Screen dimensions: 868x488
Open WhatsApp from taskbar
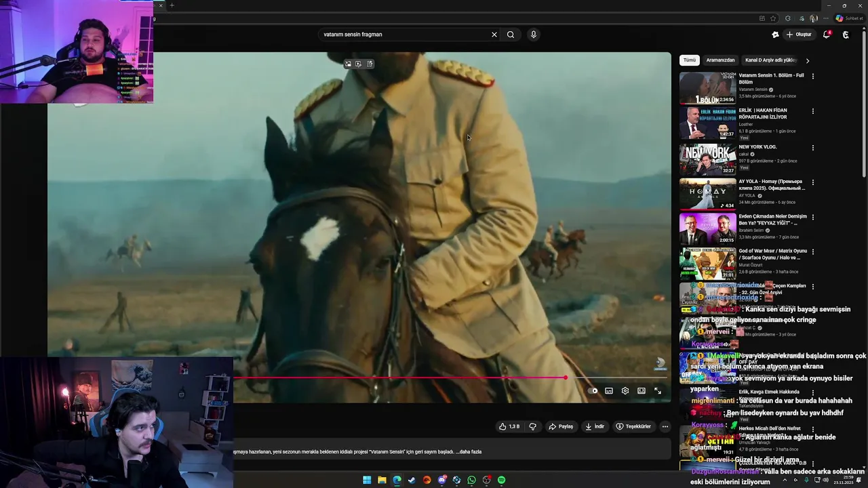coord(471,480)
